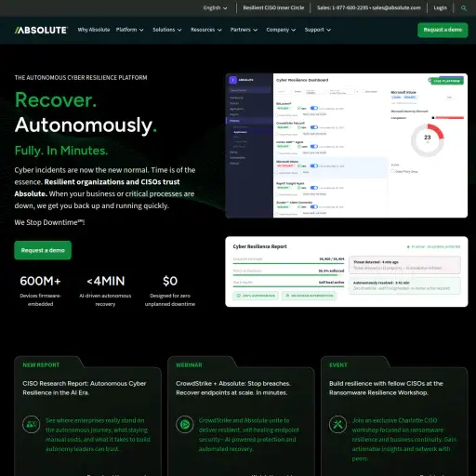This screenshot has height=476, width=476.
Task: Expand the Resources menu
Action: pyautogui.click(x=206, y=30)
